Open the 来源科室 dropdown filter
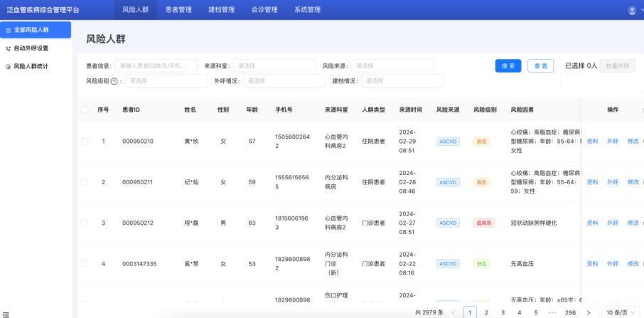 (x=274, y=65)
